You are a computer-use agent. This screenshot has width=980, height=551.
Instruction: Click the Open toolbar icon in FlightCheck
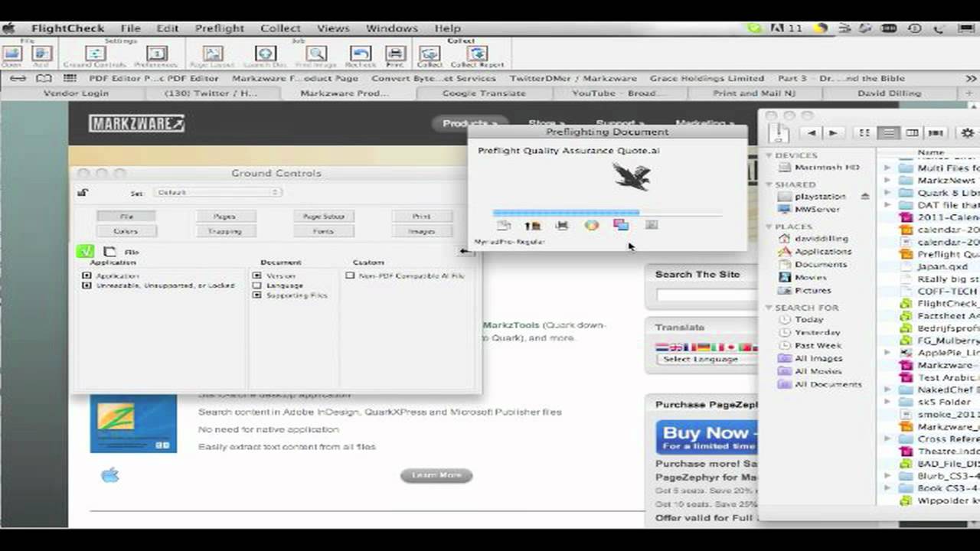[x=11, y=54]
